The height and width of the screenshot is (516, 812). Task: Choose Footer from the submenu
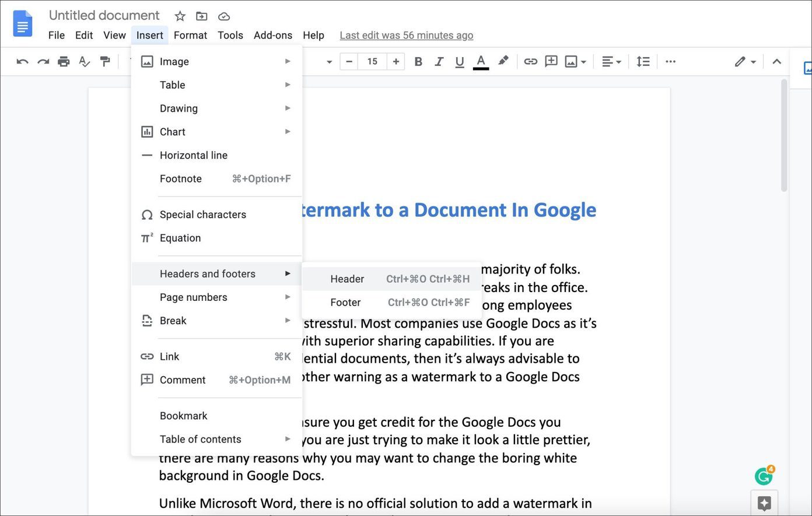[391, 302]
